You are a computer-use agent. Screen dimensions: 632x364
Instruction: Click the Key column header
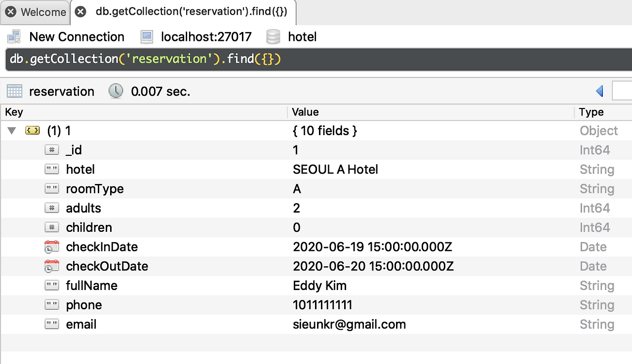pos(14,112)
